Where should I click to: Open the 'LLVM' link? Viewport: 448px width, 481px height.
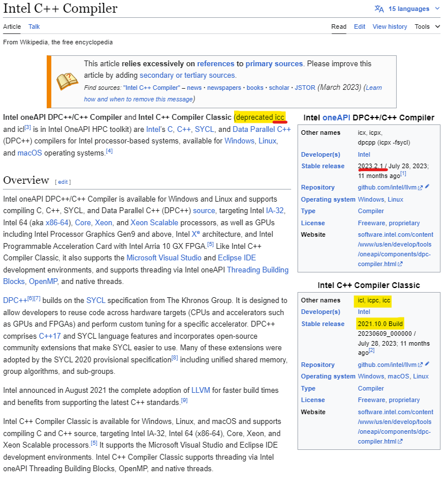pos(201,391)
